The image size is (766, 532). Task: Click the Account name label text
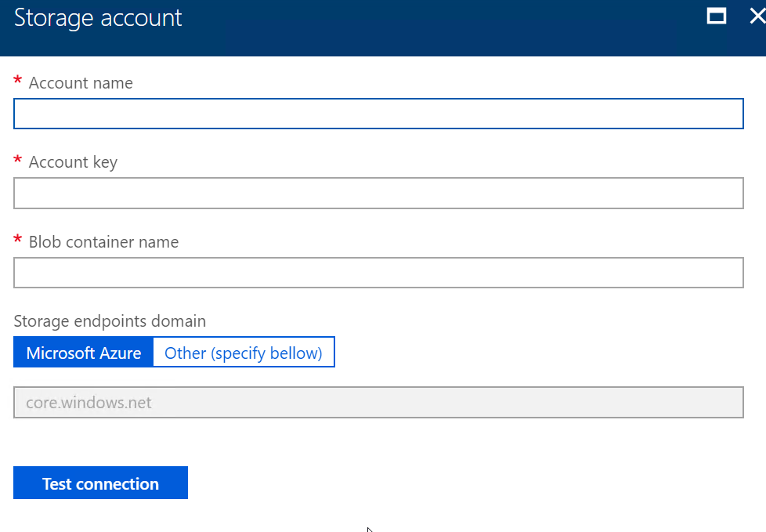tap(81, 83)
